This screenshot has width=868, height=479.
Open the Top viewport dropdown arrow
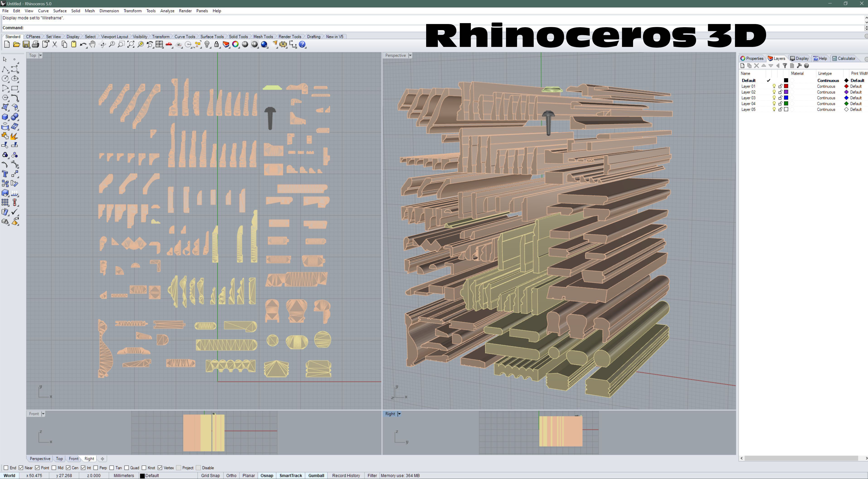40,55
